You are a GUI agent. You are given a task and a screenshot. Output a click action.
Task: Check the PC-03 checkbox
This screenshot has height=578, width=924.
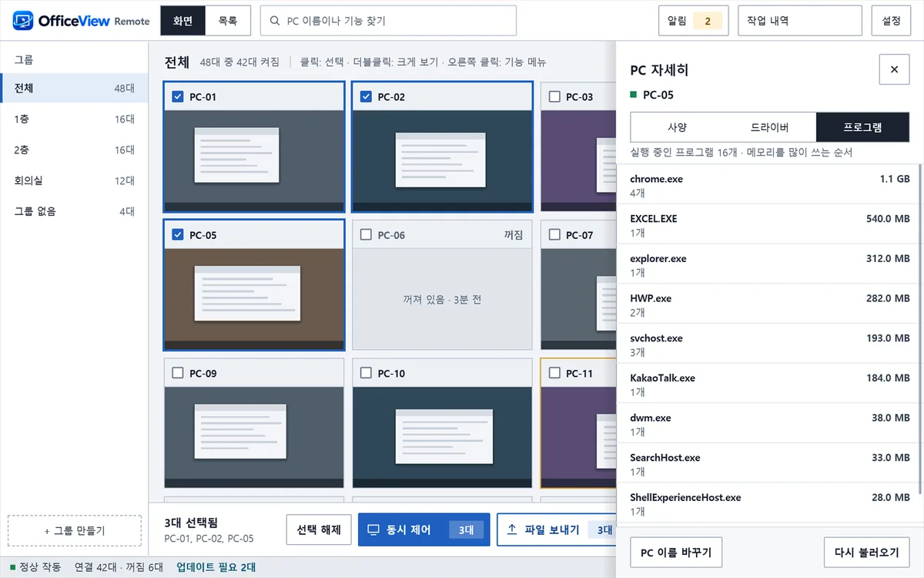point(554,96)
